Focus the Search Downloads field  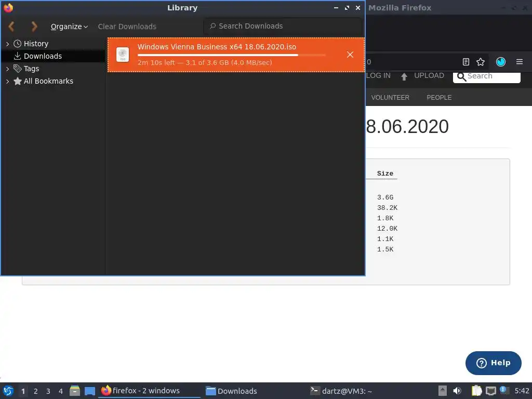(283, 26)
